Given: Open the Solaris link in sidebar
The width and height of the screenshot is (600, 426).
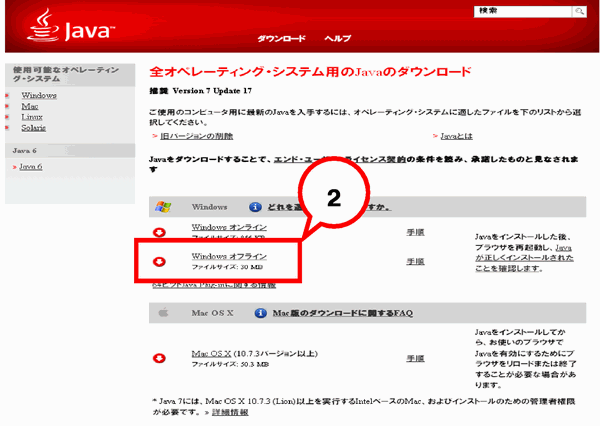Looking at the screenshot, I should (x=34, y=127).
